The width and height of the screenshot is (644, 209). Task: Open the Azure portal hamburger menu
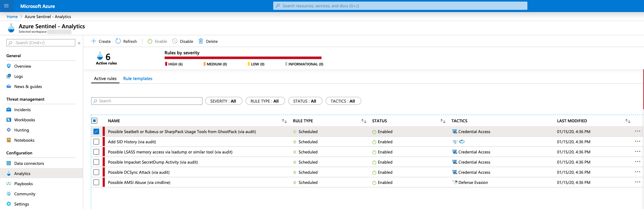point(6,6)
